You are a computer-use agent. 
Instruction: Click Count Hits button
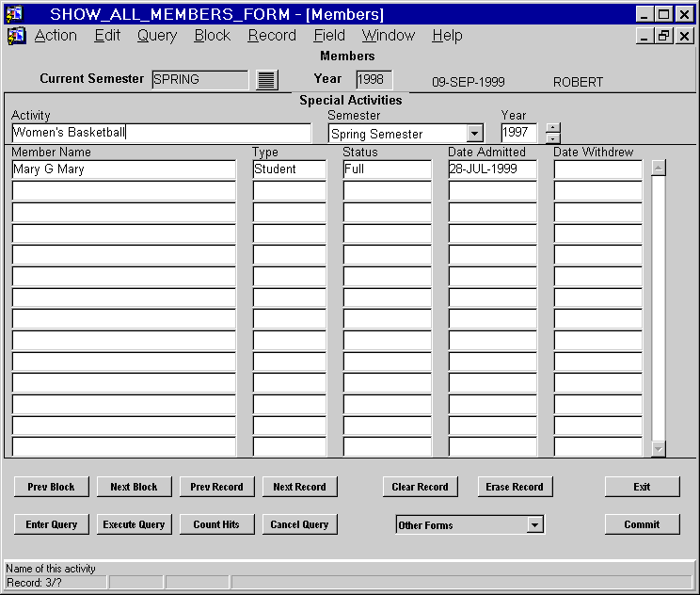217,524
